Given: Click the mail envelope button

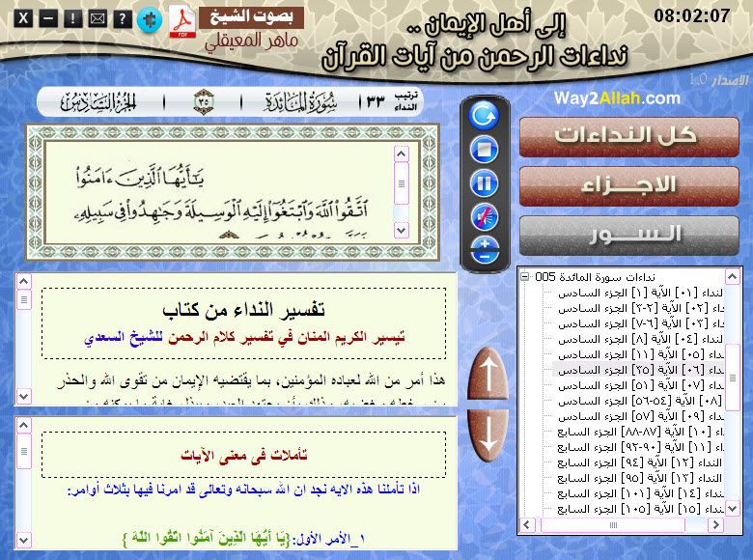Looking at the screenshot, I should (98, 19).
